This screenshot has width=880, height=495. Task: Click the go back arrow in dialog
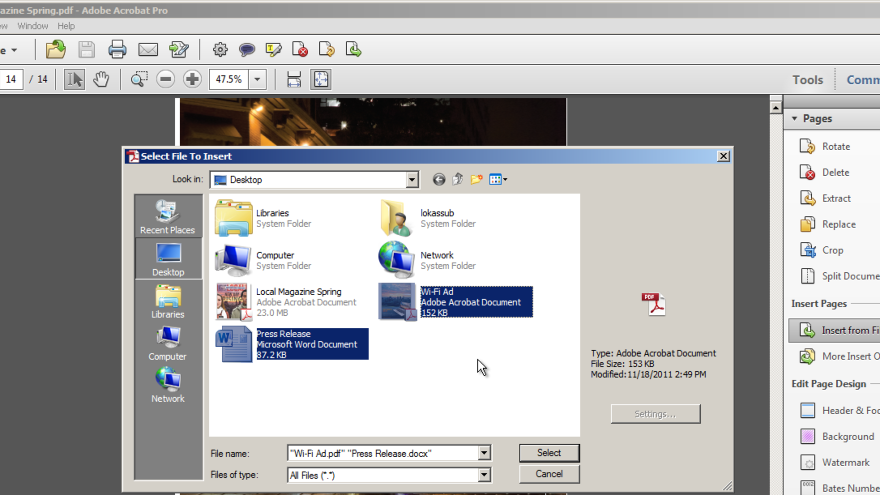click(x=439, y=180)
